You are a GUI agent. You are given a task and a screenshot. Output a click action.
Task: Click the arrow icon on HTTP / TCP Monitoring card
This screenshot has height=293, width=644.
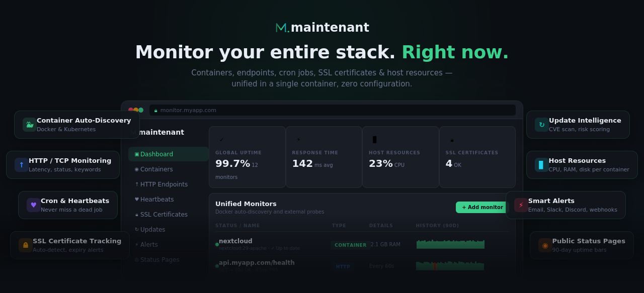[x=21, y=164]
